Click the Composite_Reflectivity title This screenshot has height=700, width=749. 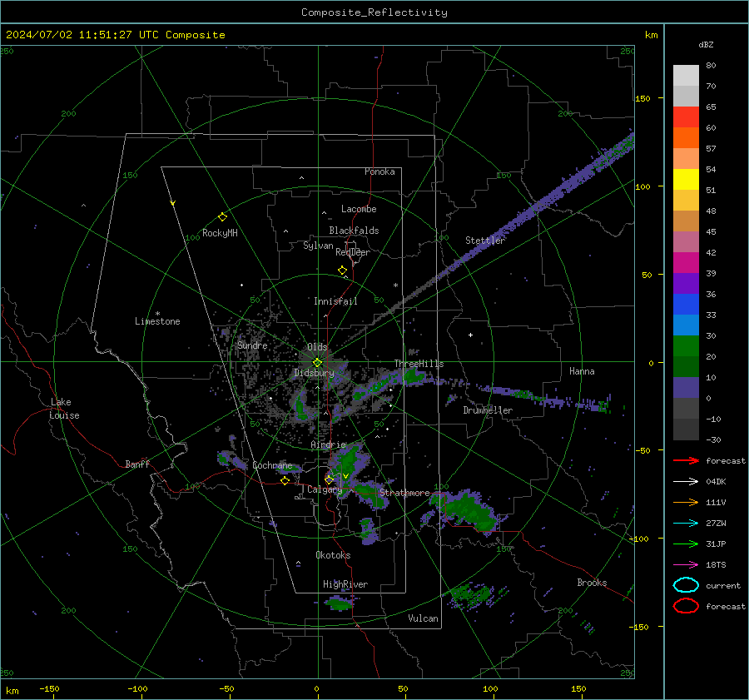(374, 12)
